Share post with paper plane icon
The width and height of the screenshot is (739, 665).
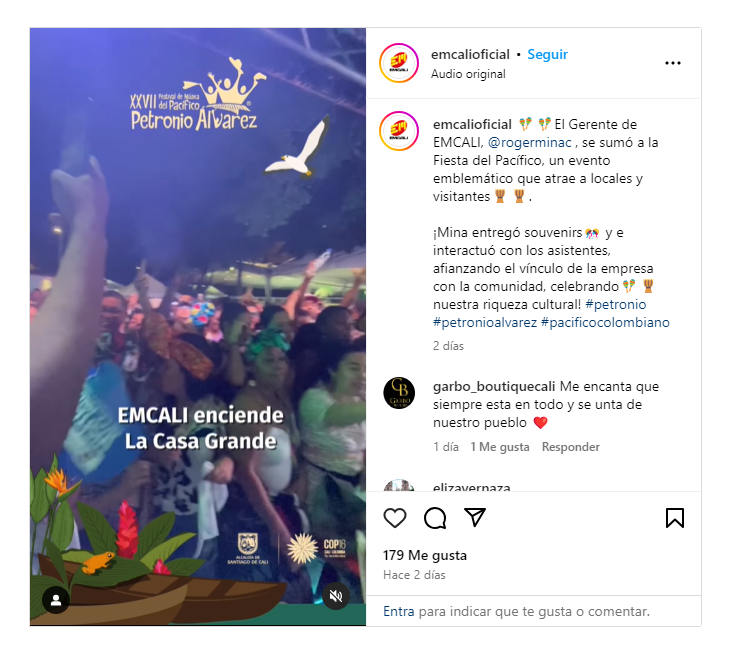click(475, 517)
